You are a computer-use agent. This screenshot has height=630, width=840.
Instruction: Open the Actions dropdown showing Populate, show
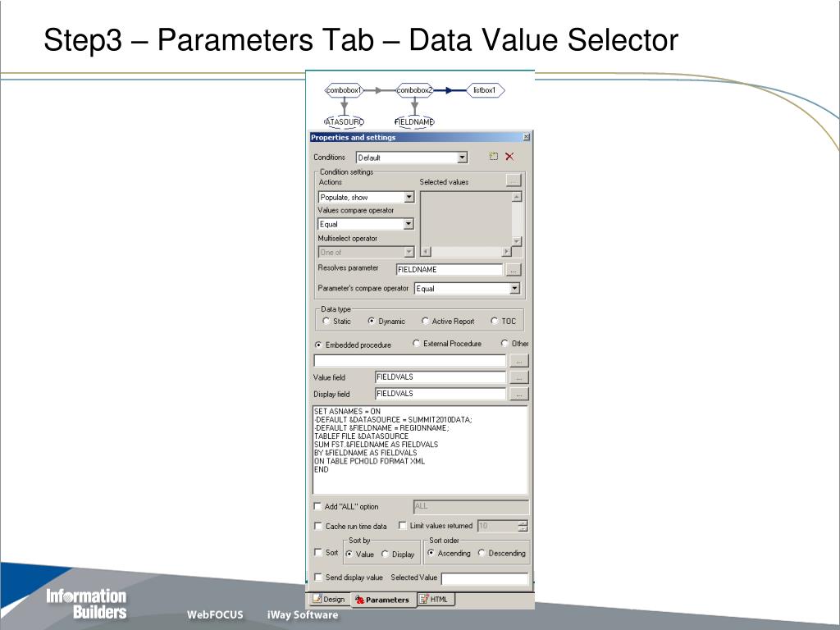coord(409,197)
